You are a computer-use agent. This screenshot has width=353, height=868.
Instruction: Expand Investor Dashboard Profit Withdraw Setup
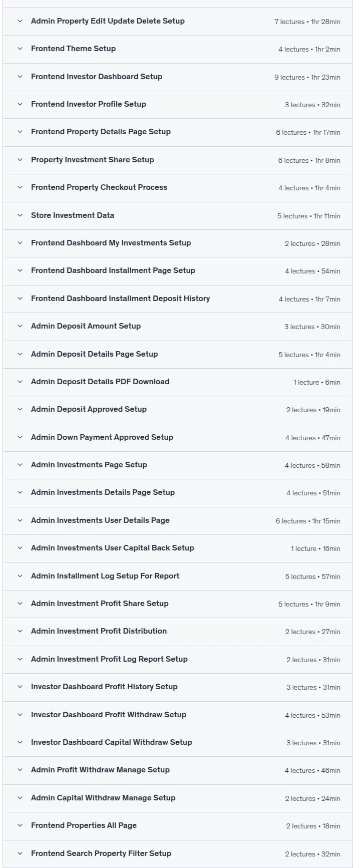[x=178, y=715]
